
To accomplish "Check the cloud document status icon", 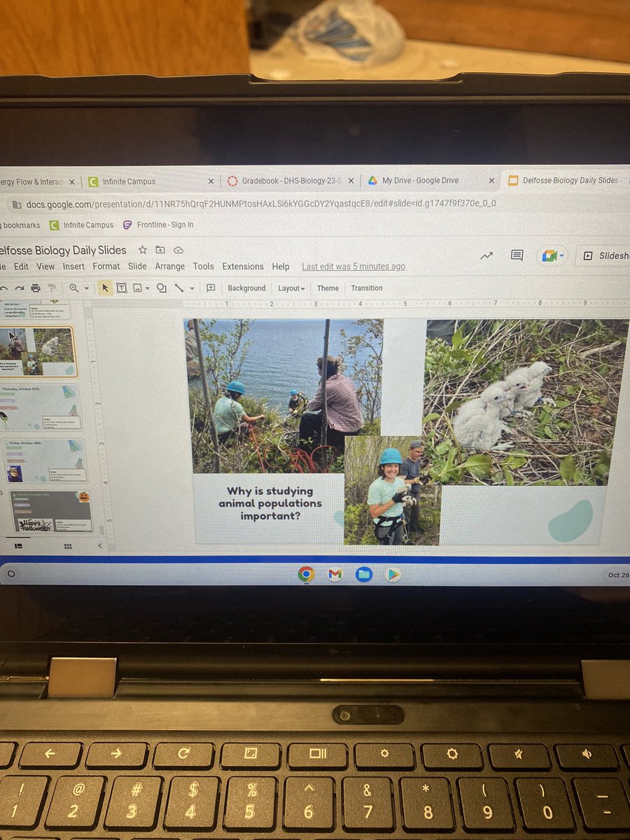I will click(x=178, y=250).
